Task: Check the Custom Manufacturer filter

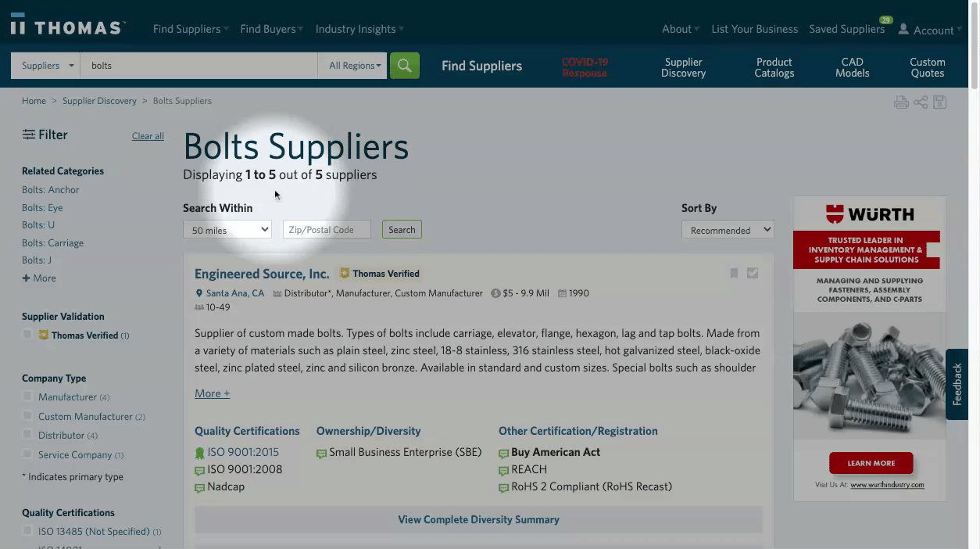Action: (x=27, y=416)
